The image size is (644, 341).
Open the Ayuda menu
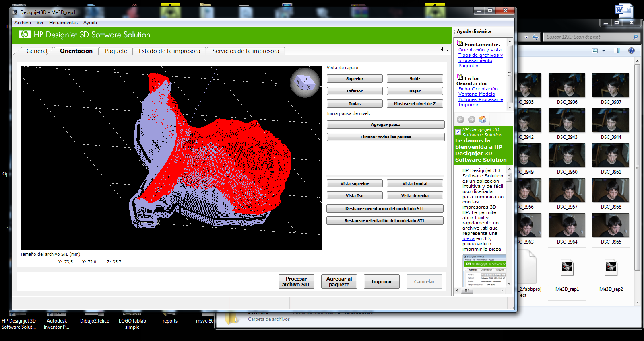point(90,23)
